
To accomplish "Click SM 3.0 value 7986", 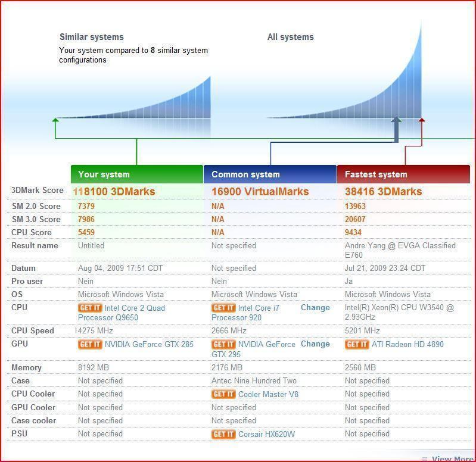I will pyautogui.click(x=86, y=219).
